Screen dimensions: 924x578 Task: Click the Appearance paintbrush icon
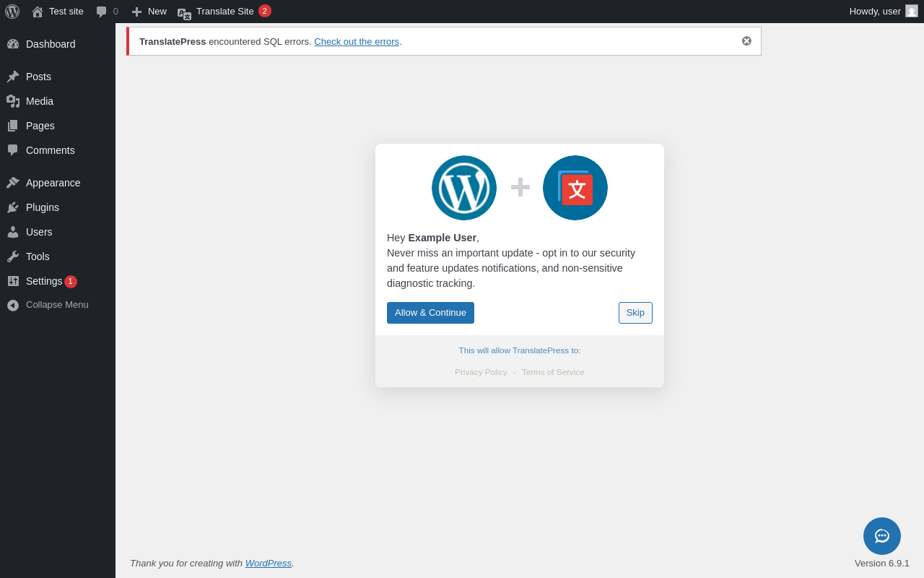(x=13, y=183)
